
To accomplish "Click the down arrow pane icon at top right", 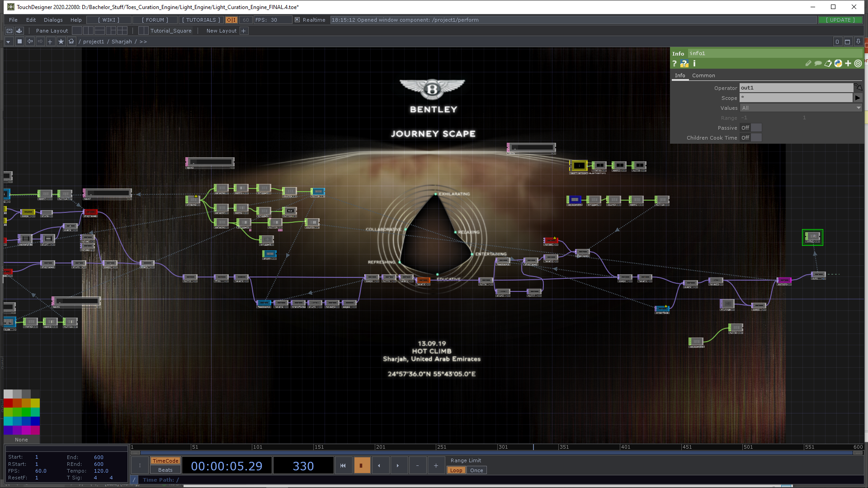I will pyautogui.click(x=858, y=42).
